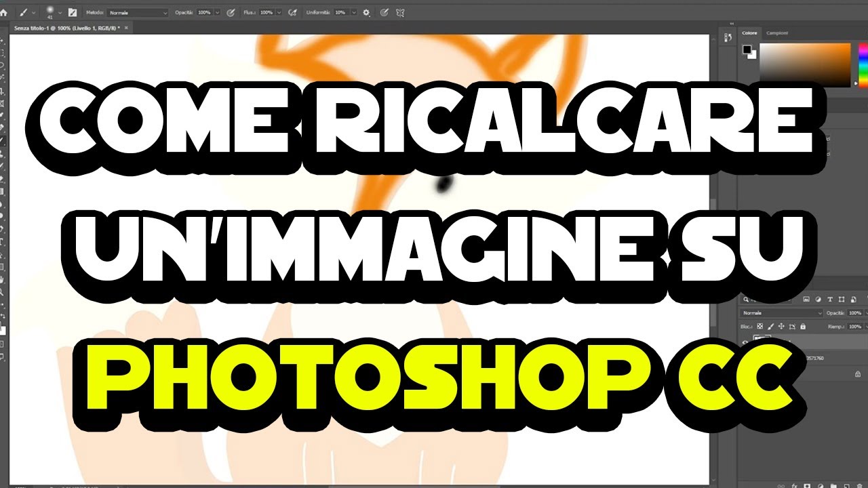This screenshot has width=868, height=488.
Task: Open Layers panel Normale blend mode dropdown
Action: (781, 313)
